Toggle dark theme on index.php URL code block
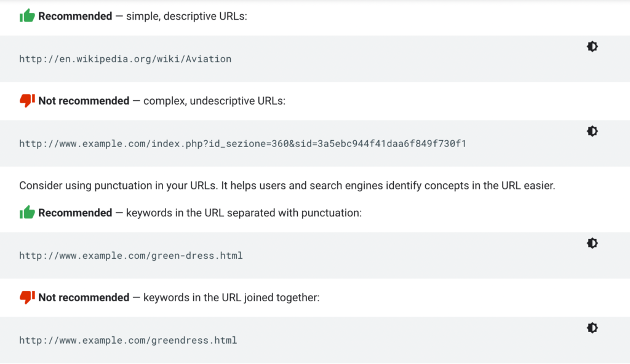Image resolution: width=630 pixels, height=364 pixels. (592, 131)
